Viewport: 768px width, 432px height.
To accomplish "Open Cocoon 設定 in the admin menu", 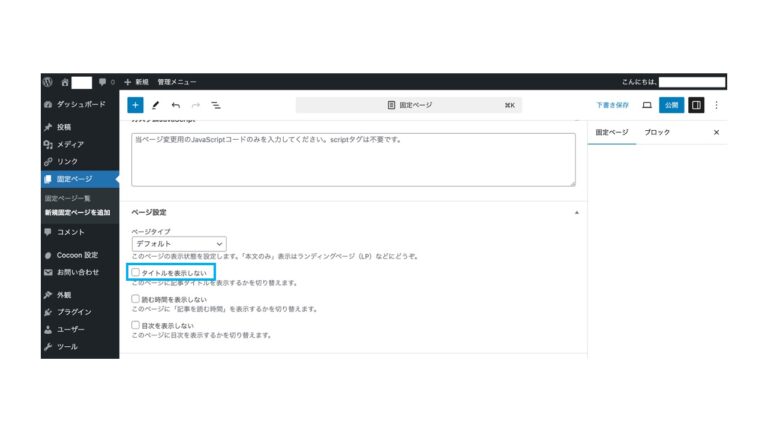I will tap(80, 255).
